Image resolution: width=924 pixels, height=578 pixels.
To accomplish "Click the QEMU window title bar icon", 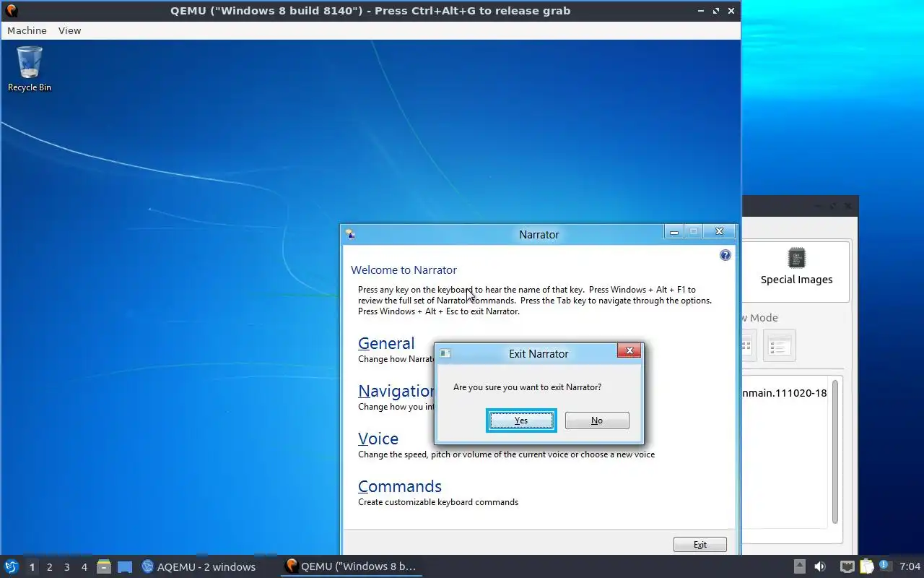I will (12, 10).
